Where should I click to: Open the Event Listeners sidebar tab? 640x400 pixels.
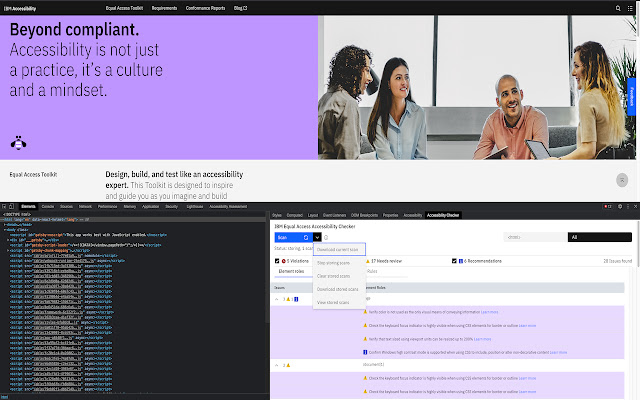coord(334,215)
